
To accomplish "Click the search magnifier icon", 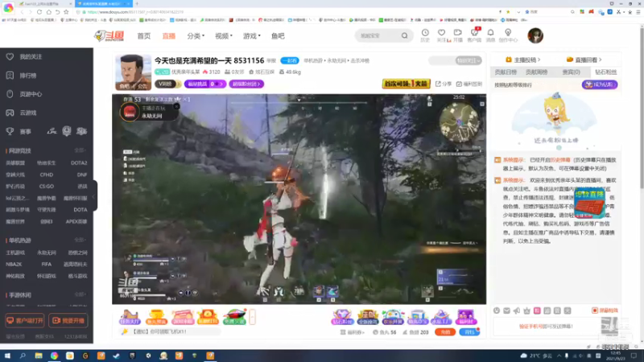I will (405, 35).
